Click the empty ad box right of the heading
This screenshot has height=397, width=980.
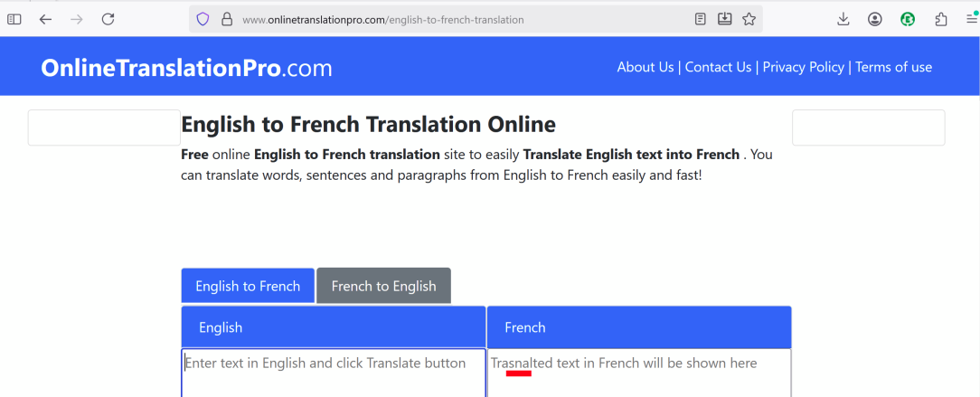[x=869, y=128]
